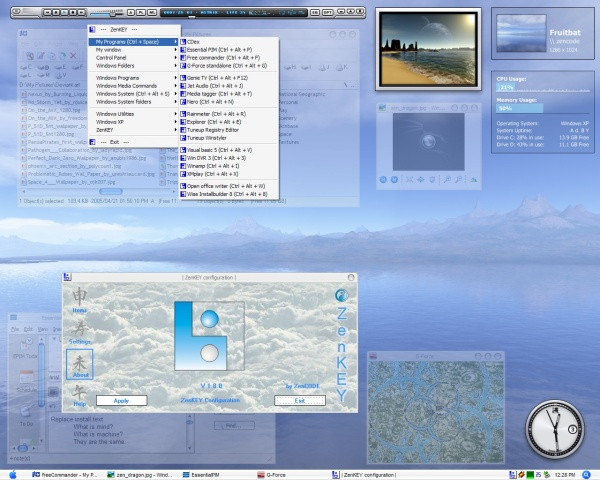Open the Help section in ZenKEY configuration

80,396
